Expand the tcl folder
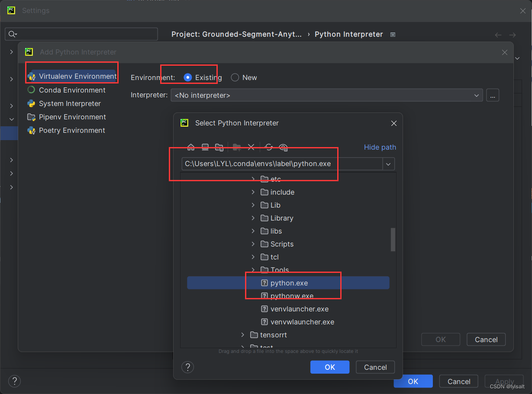 point(253,257)
